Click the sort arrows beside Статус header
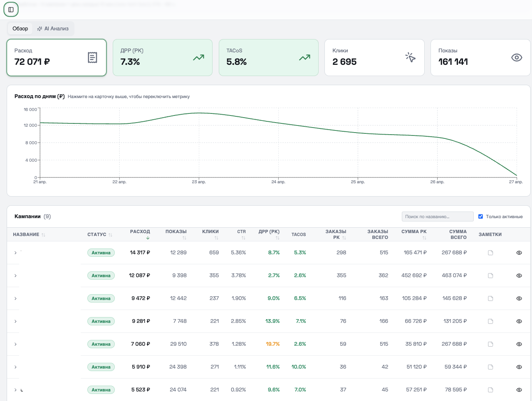532x401 pixels. [110, 235]
